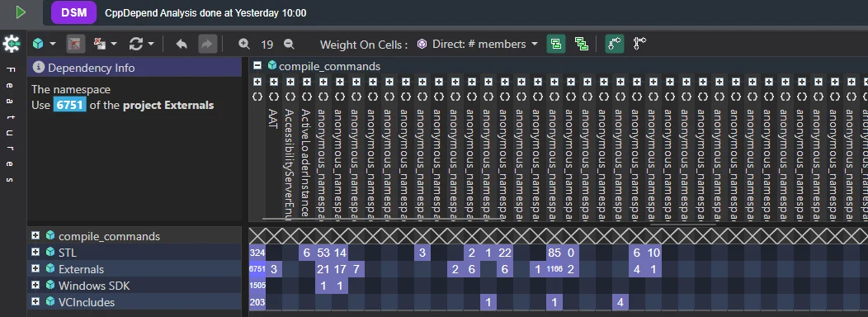Select the Externals row label
868x317 pixels.
point(82,269)
